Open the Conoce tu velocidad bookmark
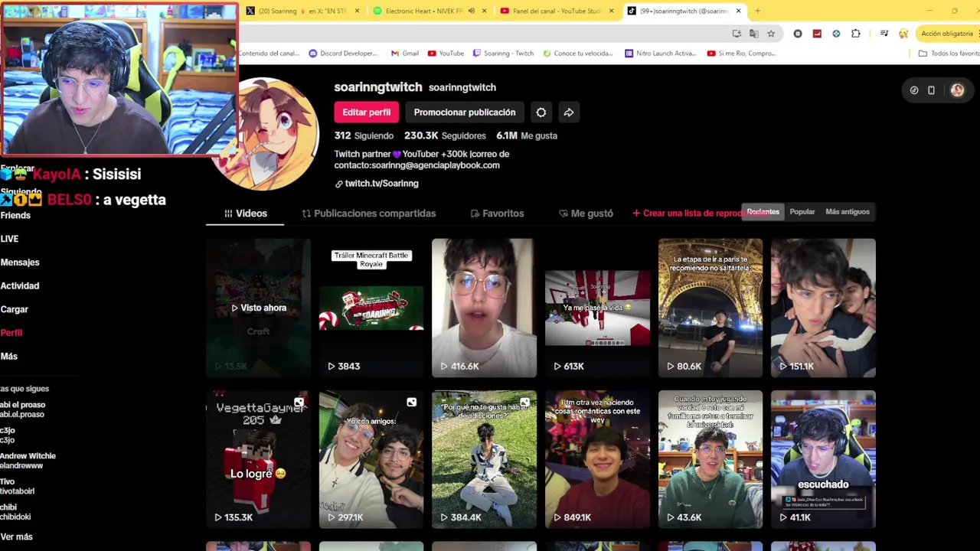This screenshot has height=551, width=980. [x=578, y=54]
